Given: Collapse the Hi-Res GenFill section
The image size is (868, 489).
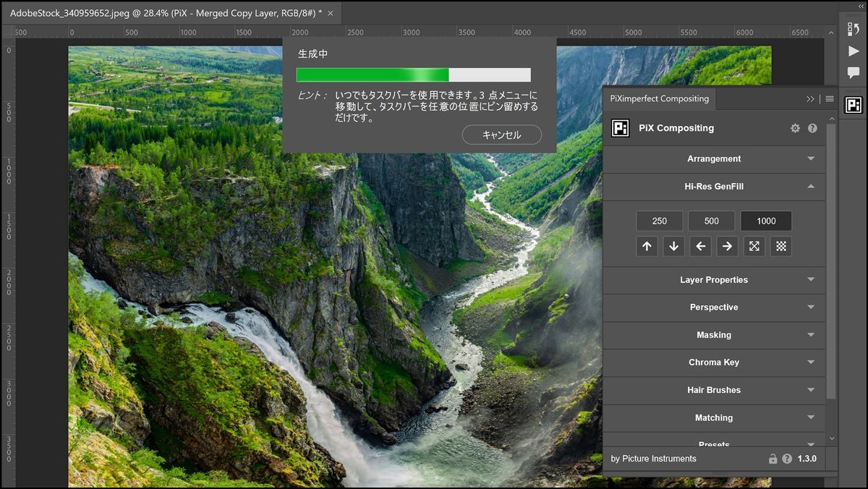Looking at the screenshot, I should point(714,187).
